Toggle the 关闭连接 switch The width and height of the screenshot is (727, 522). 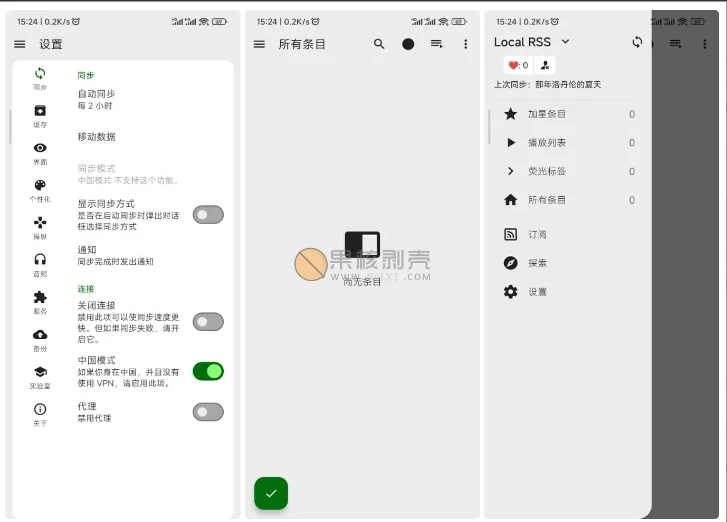[x=208, y=322]
